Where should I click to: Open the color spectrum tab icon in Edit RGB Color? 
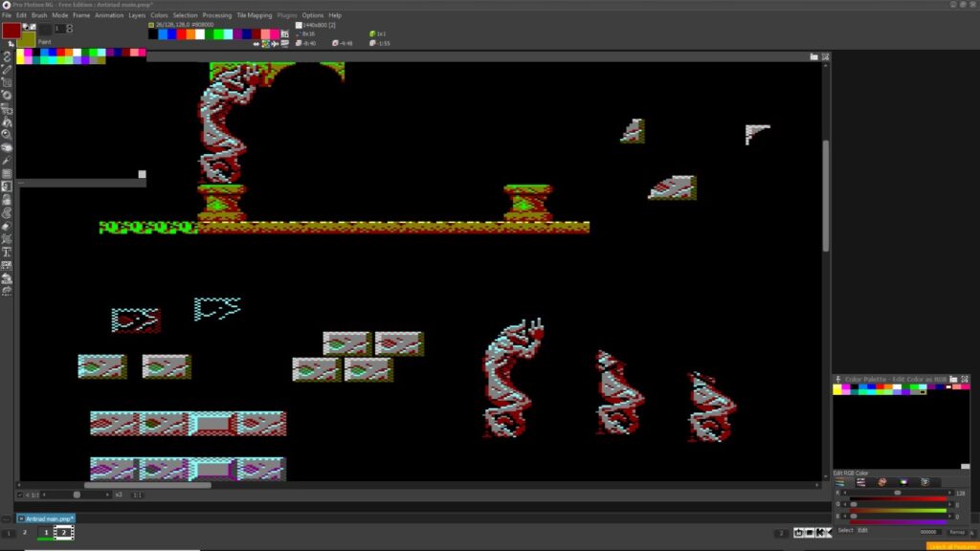(x=903, y=482)
